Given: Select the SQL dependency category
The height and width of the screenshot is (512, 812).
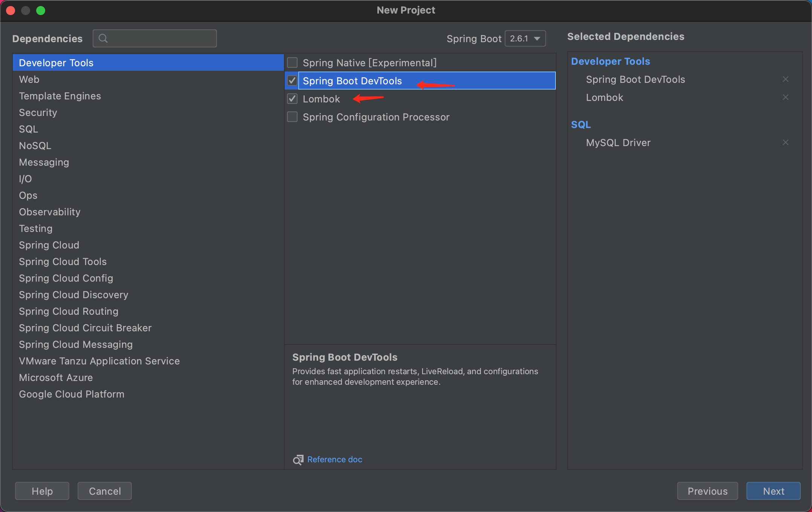Looking at the screenshot, I should pyautogui.click(x=29, y=129).
